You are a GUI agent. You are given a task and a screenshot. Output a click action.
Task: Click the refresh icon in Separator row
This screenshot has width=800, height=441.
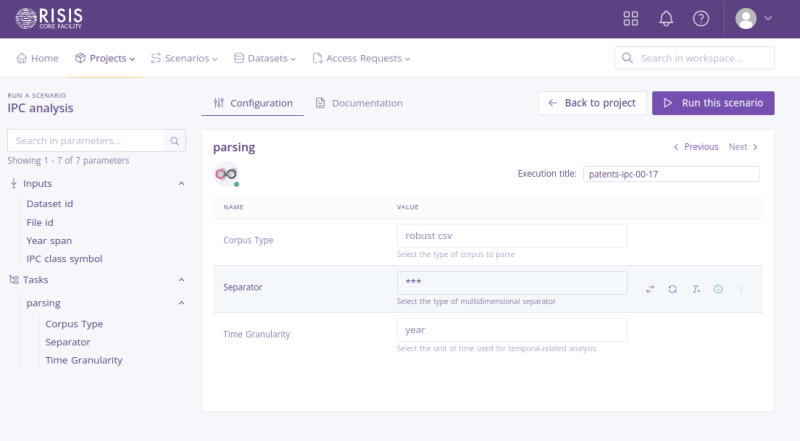[x=673, y=289]
